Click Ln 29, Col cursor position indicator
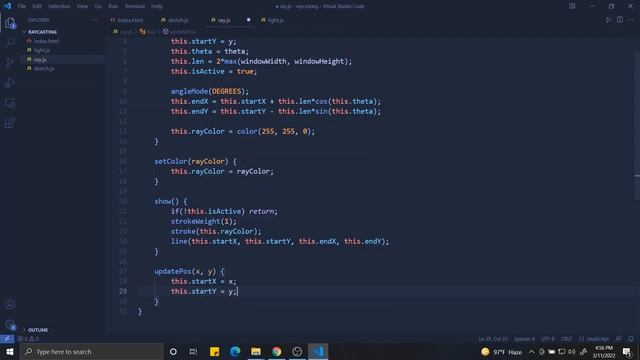Viewport: 640px width, 360px height. click(x=493, y=339)
